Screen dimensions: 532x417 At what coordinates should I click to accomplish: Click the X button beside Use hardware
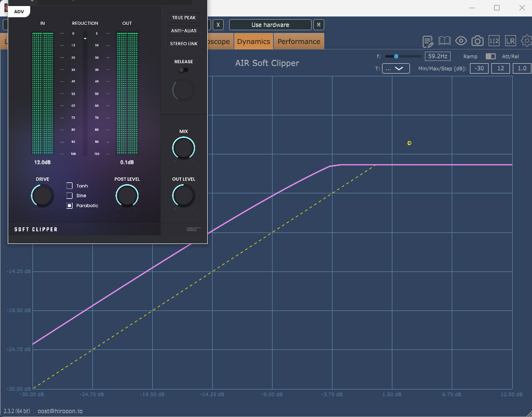coord(218,25)
